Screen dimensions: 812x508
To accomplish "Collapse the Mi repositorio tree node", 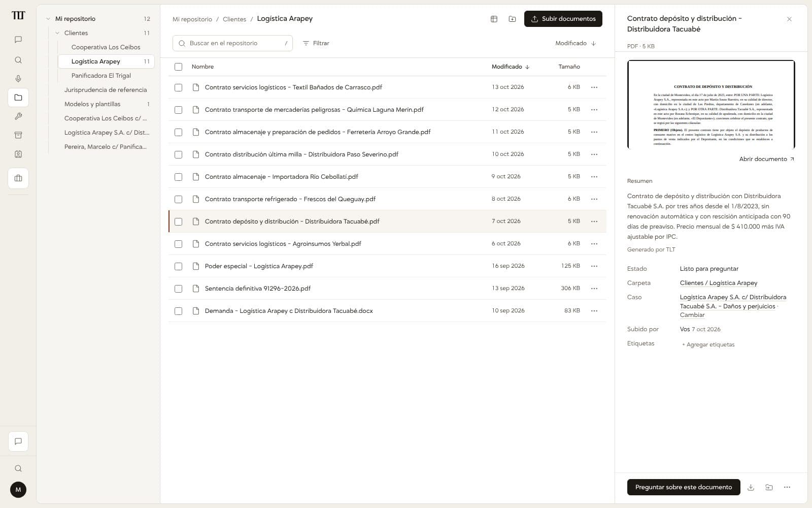I will [x=48, y=19].
